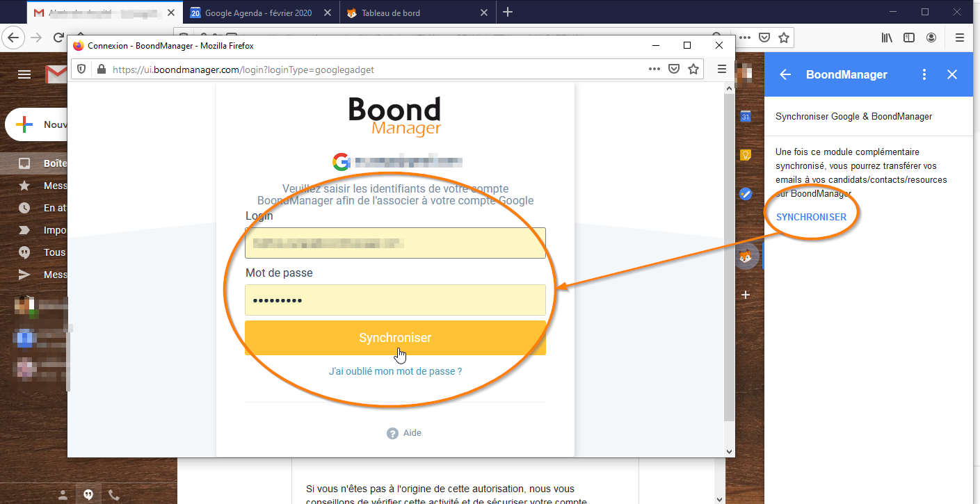Bookmark the page with the popup window's star icon

[x=693, y=69]
